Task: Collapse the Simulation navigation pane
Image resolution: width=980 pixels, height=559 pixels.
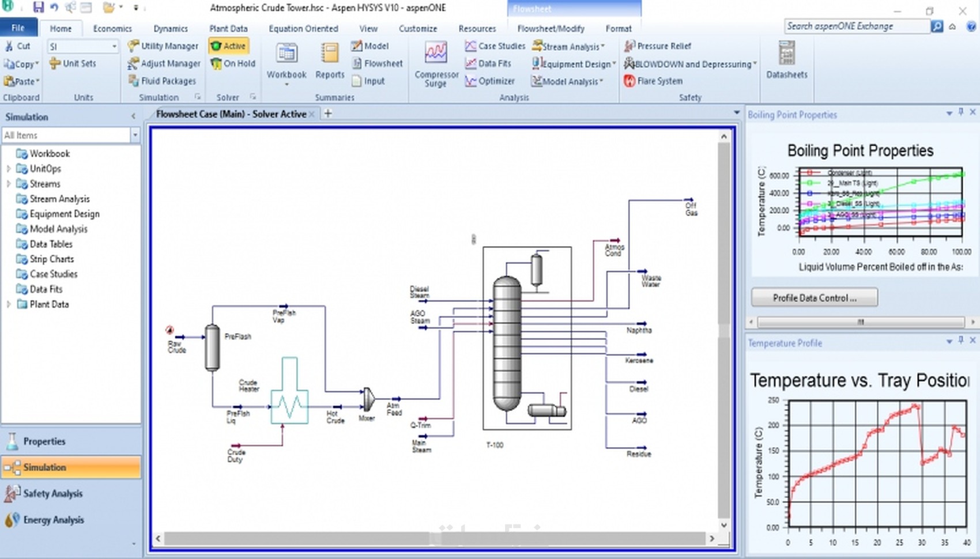Action: (134, 116)
